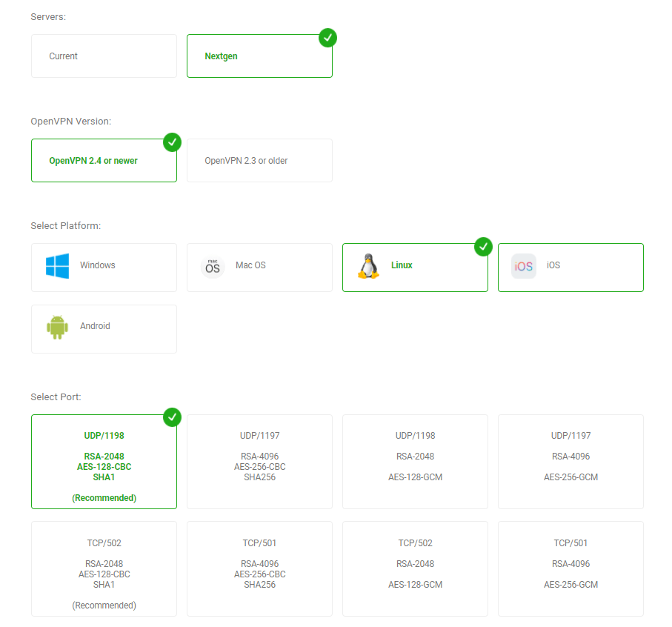Select TCP/502 AES-128-CBC SHA1 recommended port
This screenshot has height=627, width=672.
coord(104,569)
